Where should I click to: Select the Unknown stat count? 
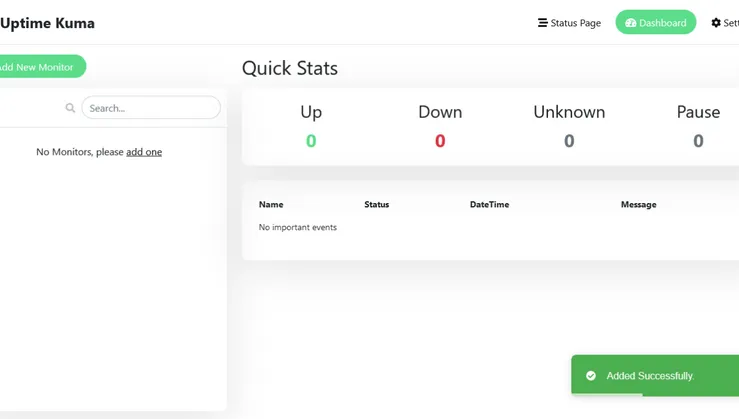coord(569,141)
